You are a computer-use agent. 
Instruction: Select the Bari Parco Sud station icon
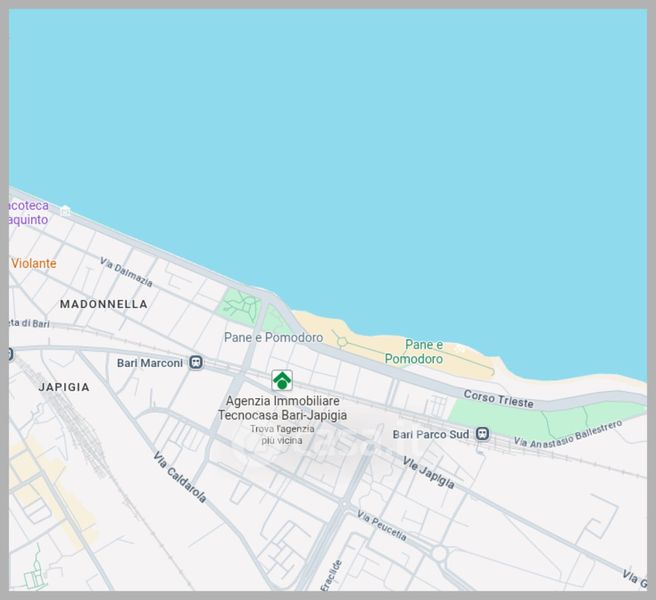(x=483, y=434)
